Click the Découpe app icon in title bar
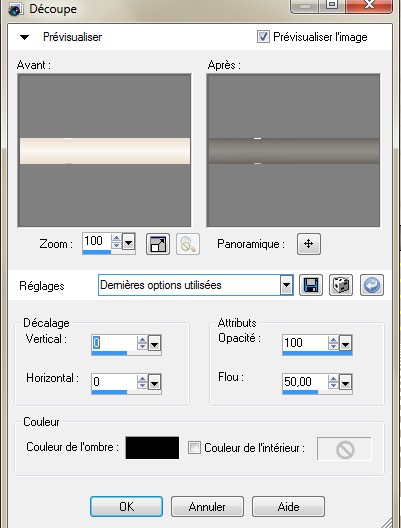This screenshot has width=401, height=528. pos(15,9)
